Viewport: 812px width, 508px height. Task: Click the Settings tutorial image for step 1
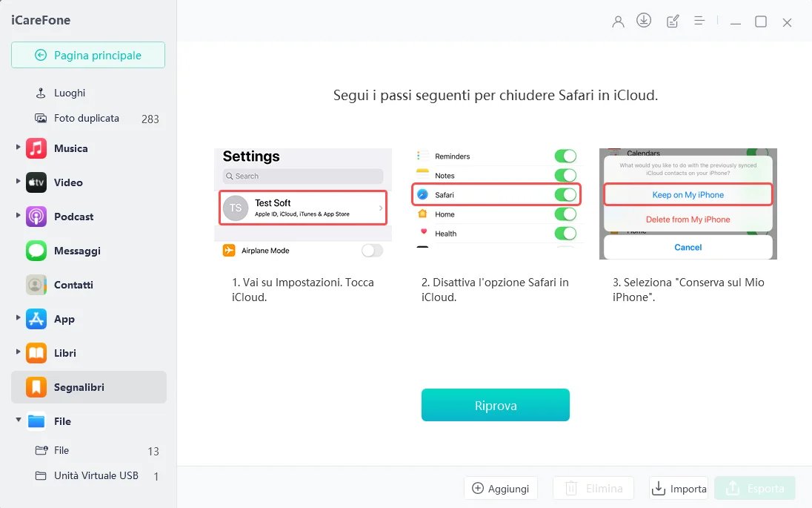point(303,204)
